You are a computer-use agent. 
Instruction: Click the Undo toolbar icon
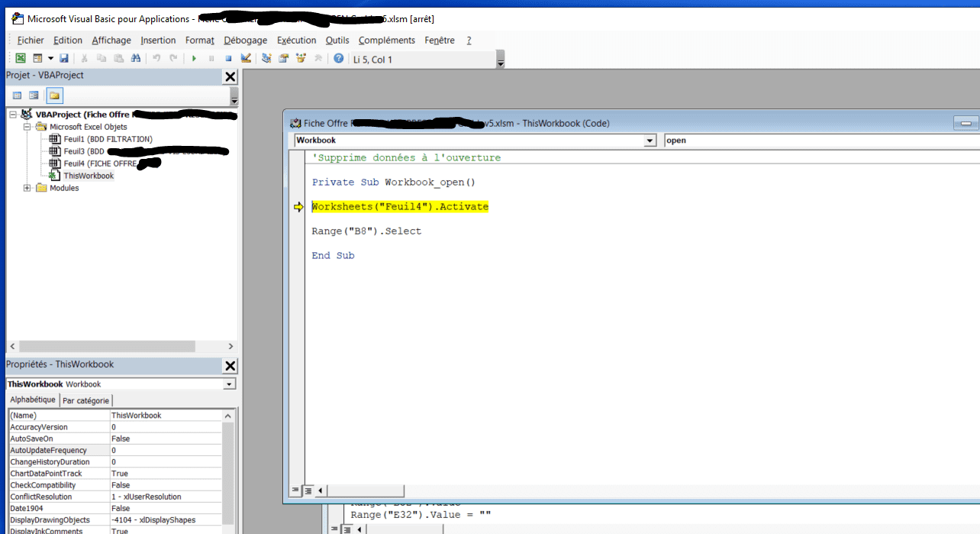[156, 58]
